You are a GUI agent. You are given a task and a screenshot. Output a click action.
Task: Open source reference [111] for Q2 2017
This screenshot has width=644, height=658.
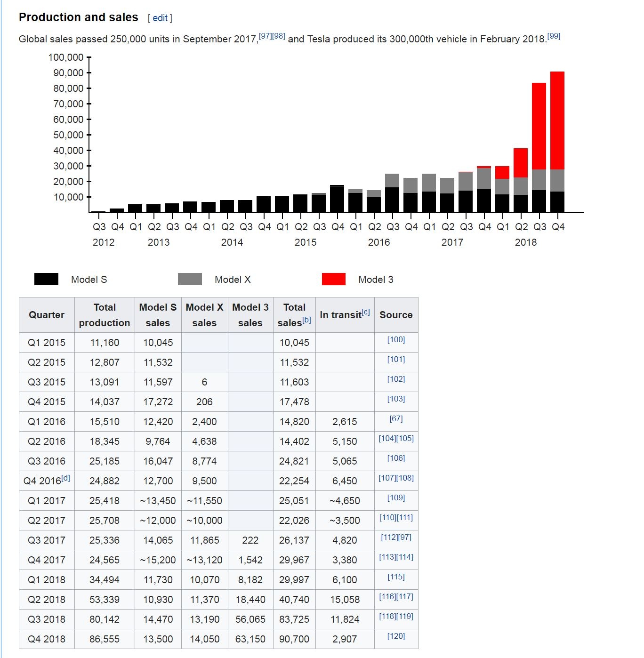[x=405, y=517]
